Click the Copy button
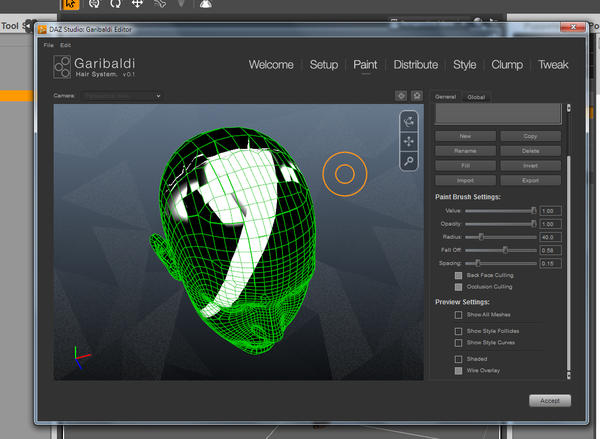The height and width of the screenshot is (439, 600). 530,136
